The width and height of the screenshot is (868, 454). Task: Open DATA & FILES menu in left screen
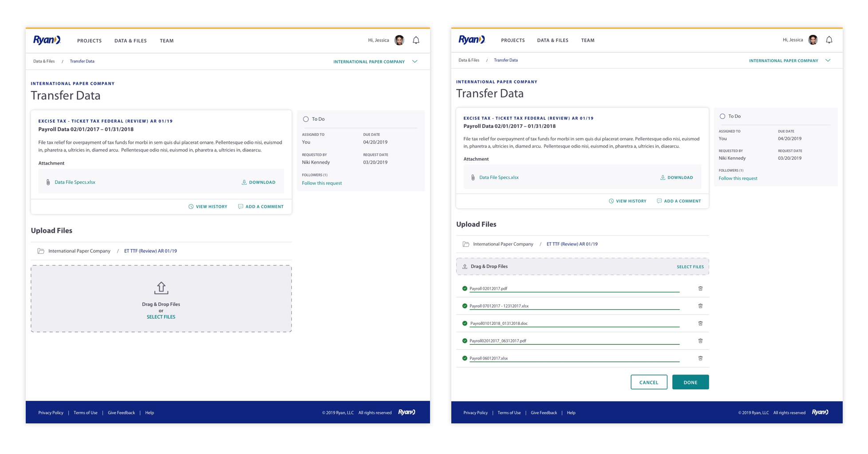130,41
